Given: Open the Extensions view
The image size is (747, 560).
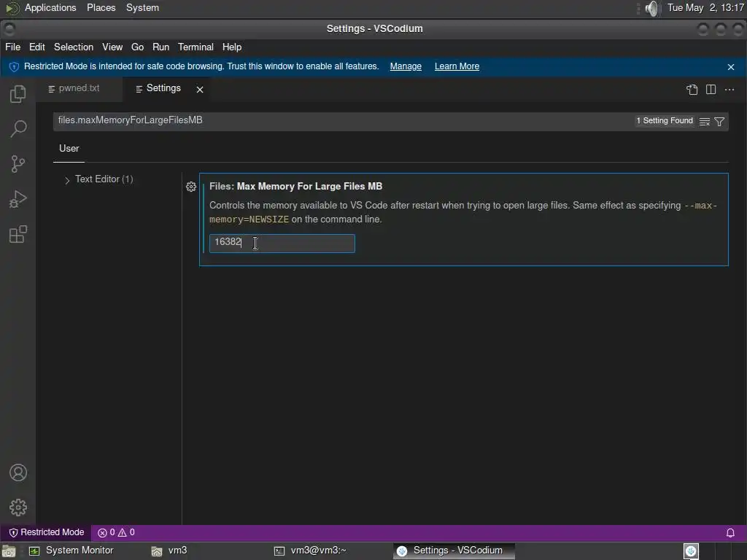Looking at the screenshot, I should click(x=18, y=234).
